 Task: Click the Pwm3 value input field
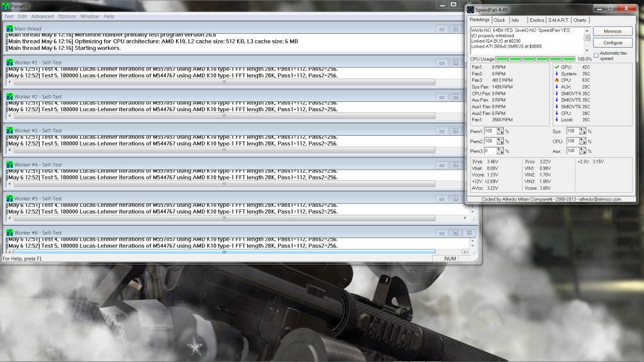coord(490,151)
